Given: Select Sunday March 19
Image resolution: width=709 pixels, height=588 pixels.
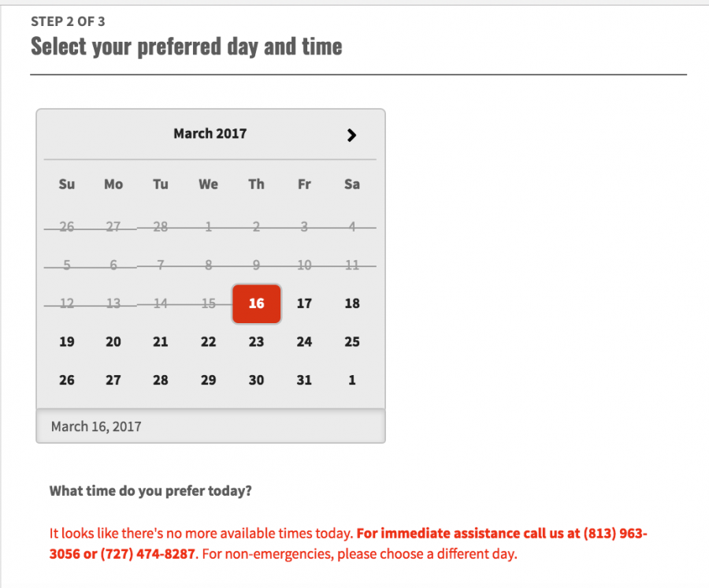Looking at the screenshot, I should point(67,341).
